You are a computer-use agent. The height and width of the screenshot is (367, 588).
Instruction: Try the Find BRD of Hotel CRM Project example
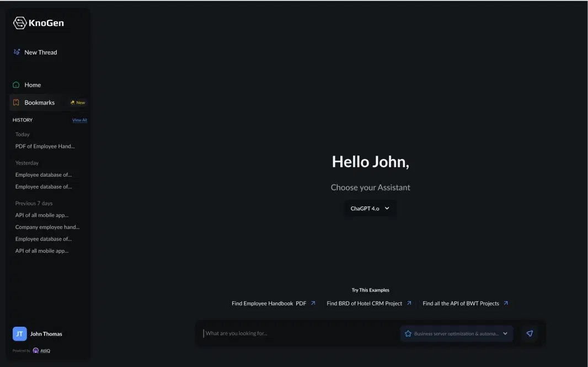(x=365, y=304)
